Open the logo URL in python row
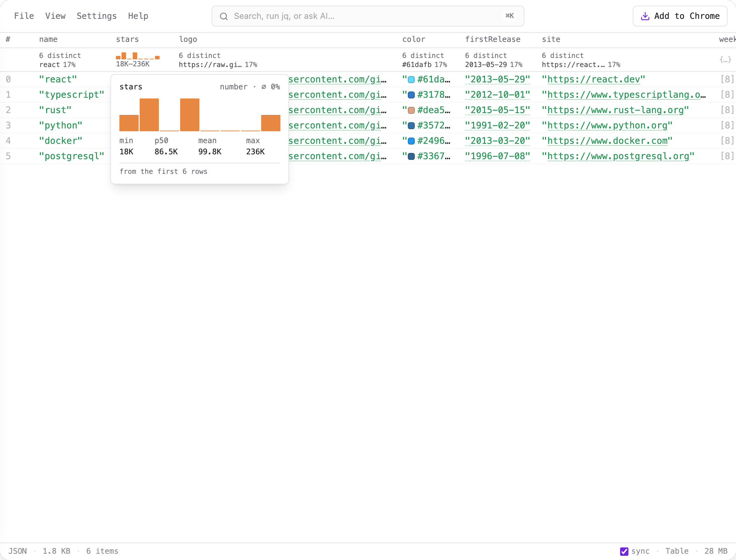Screen dimensions: 736x560 338,126
